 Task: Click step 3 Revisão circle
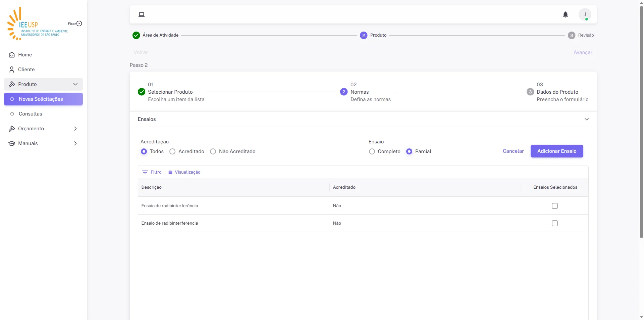pyautogui.click(x=572, y=35)
